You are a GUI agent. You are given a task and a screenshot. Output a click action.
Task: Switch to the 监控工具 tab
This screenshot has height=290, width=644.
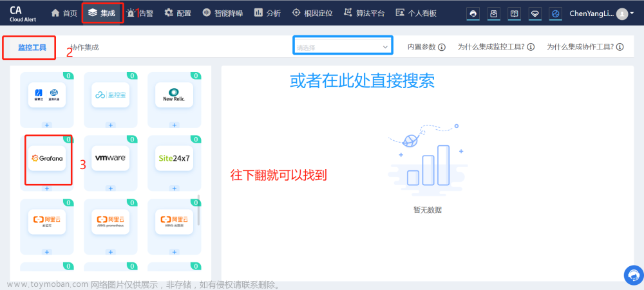point(32,47)
